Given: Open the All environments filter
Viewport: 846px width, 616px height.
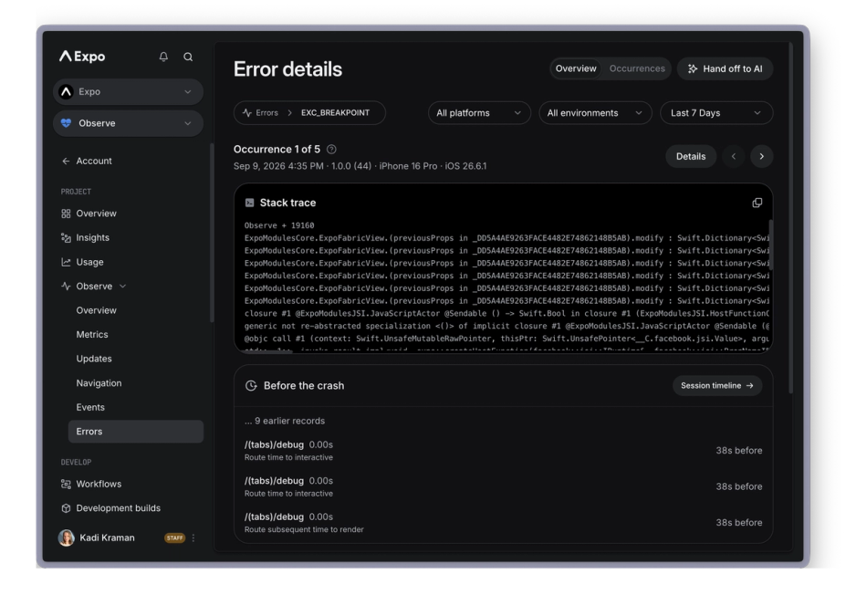Looking at the screenshot, I should click(x=595, y=113).
